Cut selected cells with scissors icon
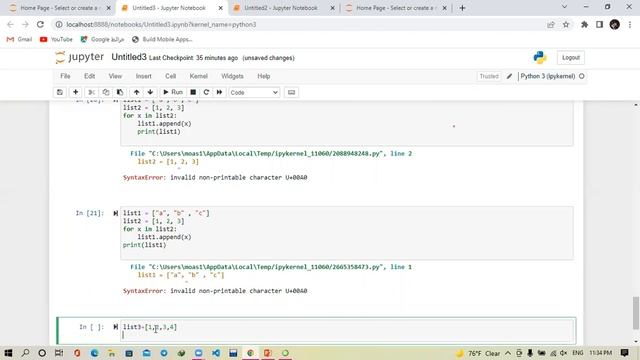This screenshot has width=640, height=360. [91, 92]
